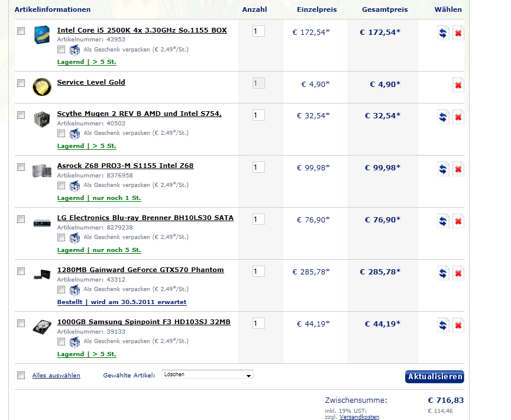Enable gift wrapping for Gainward GTX570
Viewport: 511px width, 420px height.
coord(61,289)
